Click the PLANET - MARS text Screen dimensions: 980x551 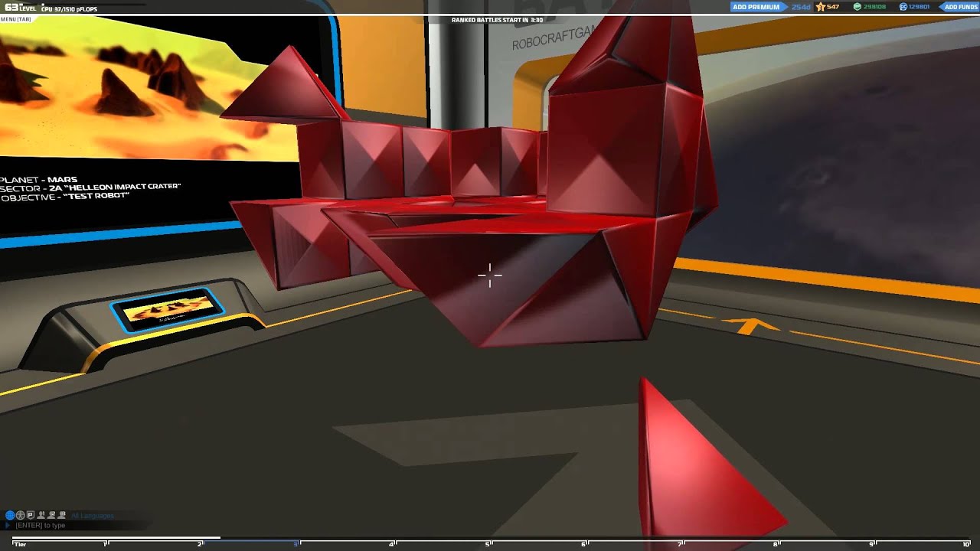(x=38, y=179)
